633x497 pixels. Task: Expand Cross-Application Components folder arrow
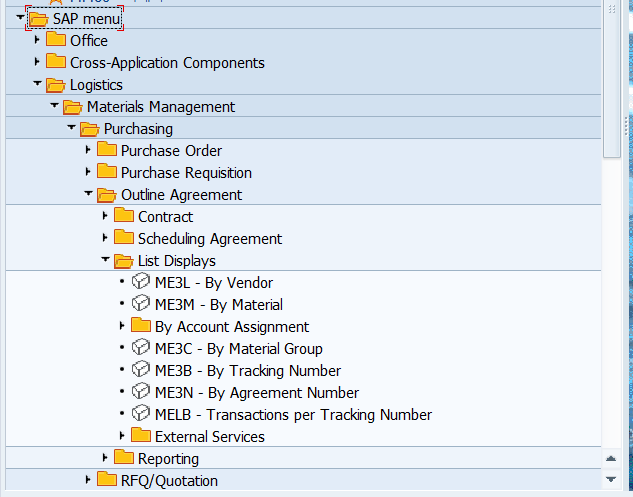coord(37,62)
